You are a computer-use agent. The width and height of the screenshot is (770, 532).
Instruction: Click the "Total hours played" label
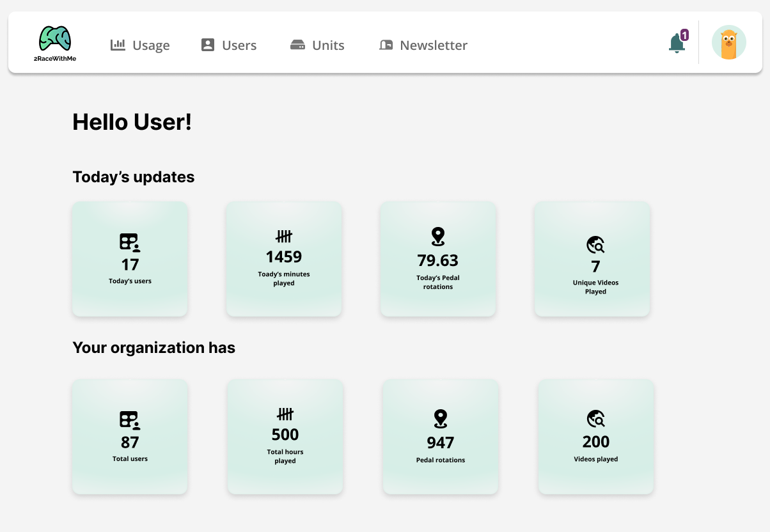click(x=285, y=456)
